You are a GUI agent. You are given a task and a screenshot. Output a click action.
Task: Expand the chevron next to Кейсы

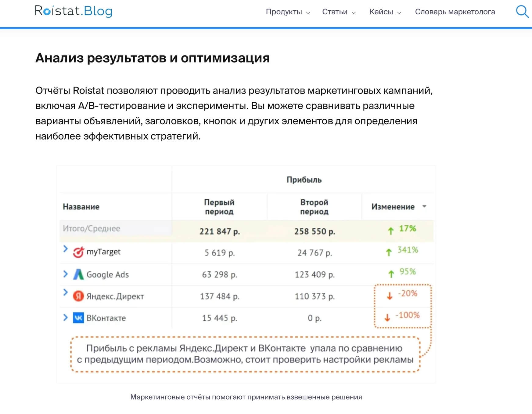coord(399,13)
